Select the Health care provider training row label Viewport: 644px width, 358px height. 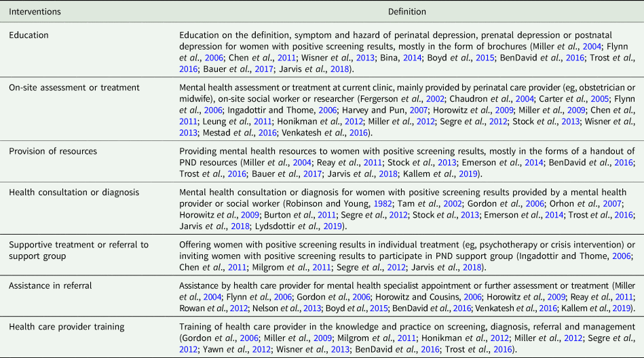coord(62,325)
